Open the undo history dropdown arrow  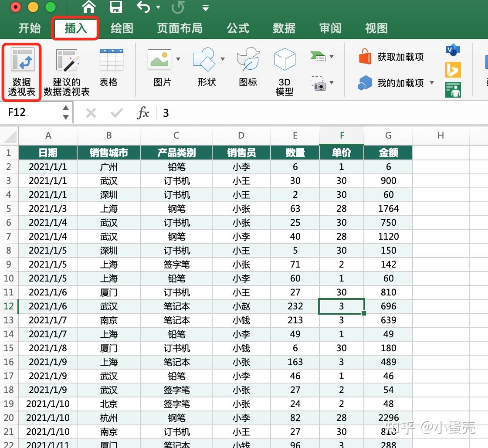(158, 7)
